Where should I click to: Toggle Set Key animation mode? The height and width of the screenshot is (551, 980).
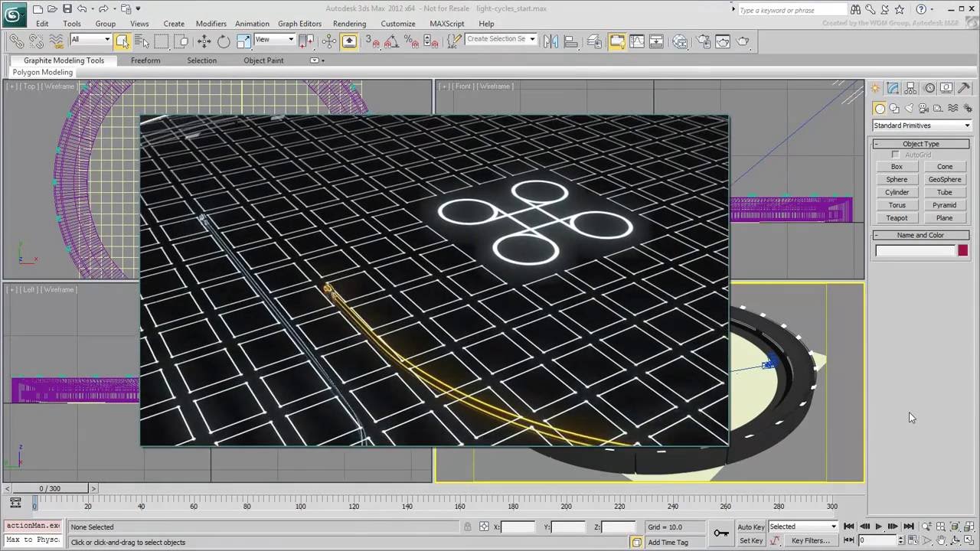[x=751, y=540]
